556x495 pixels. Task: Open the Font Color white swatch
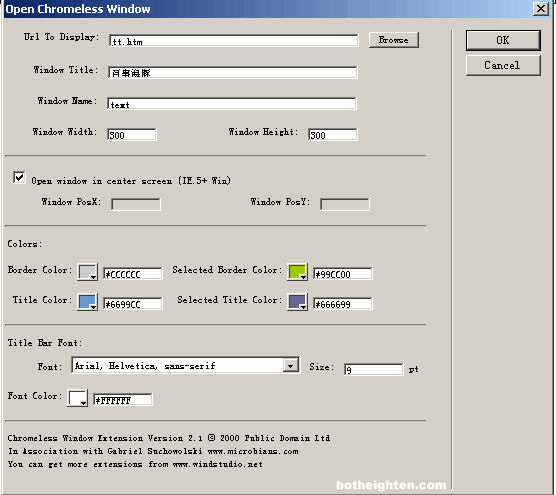(x=77, y=398)
